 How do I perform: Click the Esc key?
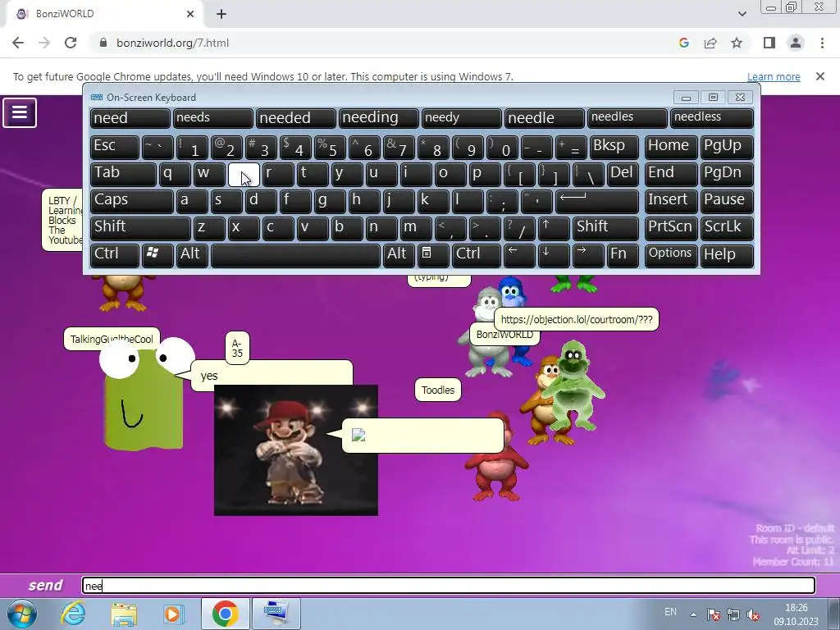[115, 147]
